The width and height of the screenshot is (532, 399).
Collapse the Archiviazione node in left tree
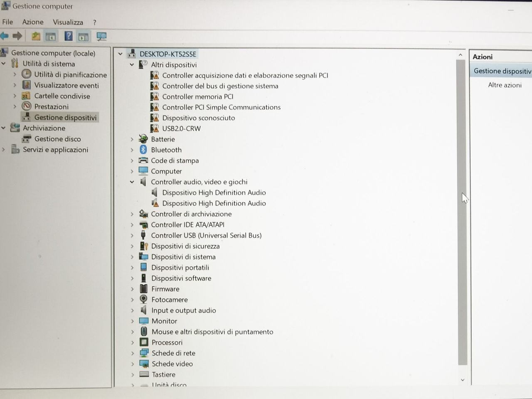pyautogui.click(x=3, y=128)
